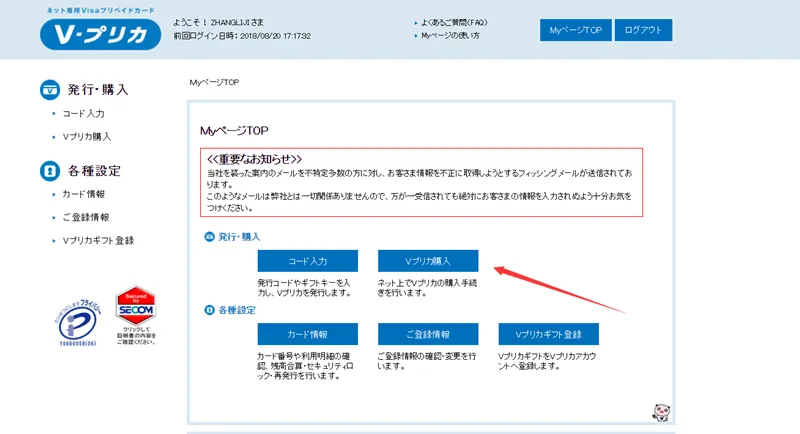The image size is (800, 434).
Task: Go to ご登録情報 in the sidebar
Action: click(86, 217)
